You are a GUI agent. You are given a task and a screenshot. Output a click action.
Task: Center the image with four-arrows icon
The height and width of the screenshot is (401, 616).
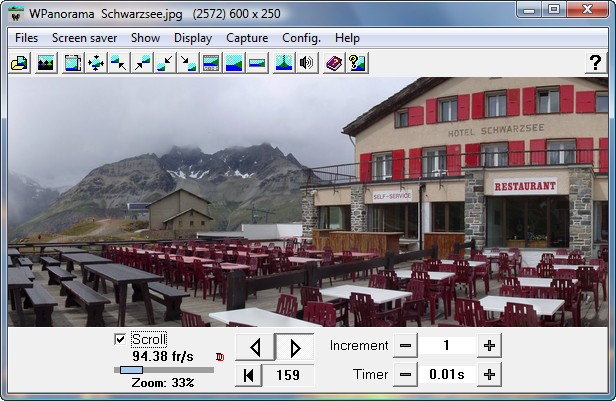pyautogui.click(x=96, y=62)
